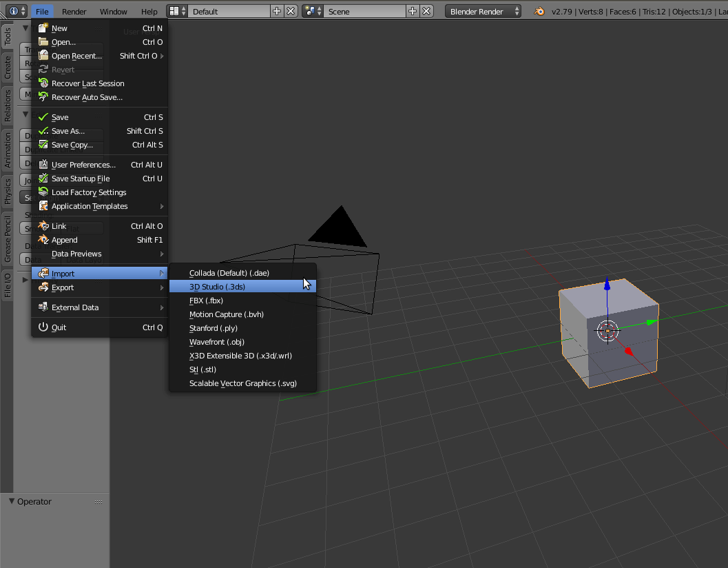Choose Collada (Default) (.dae) import
728x568 pixels.
(x=243, y=273)
